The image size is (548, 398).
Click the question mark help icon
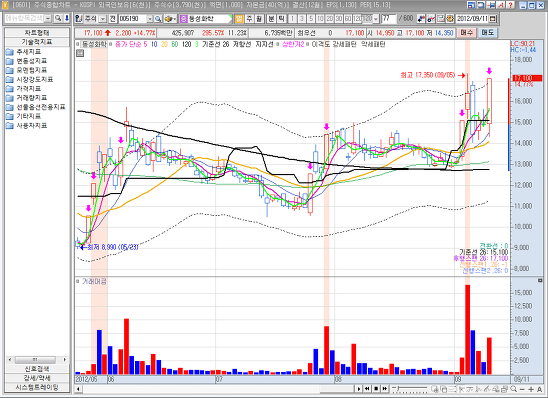pyautogui.click(x=510, y=5)
